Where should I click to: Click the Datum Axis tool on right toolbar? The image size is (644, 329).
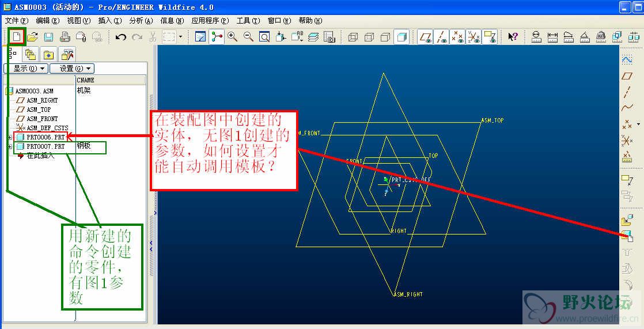[627, 92]
